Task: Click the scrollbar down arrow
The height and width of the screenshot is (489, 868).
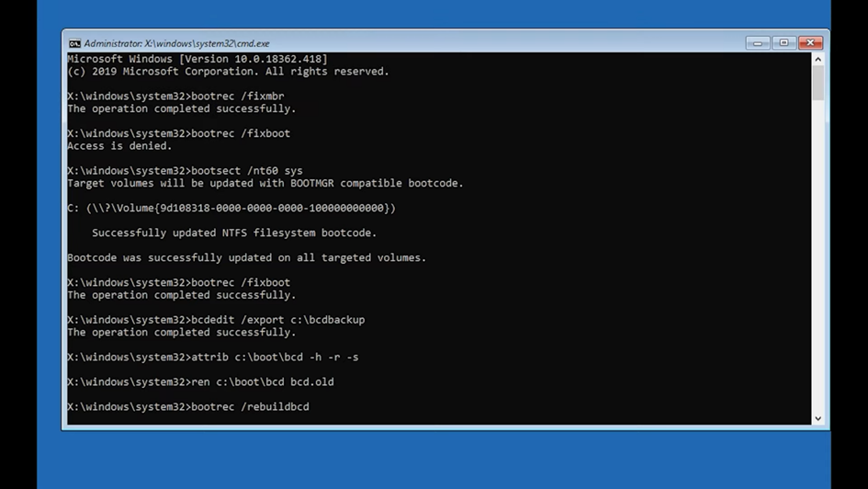Action: (x=818, y=418)
